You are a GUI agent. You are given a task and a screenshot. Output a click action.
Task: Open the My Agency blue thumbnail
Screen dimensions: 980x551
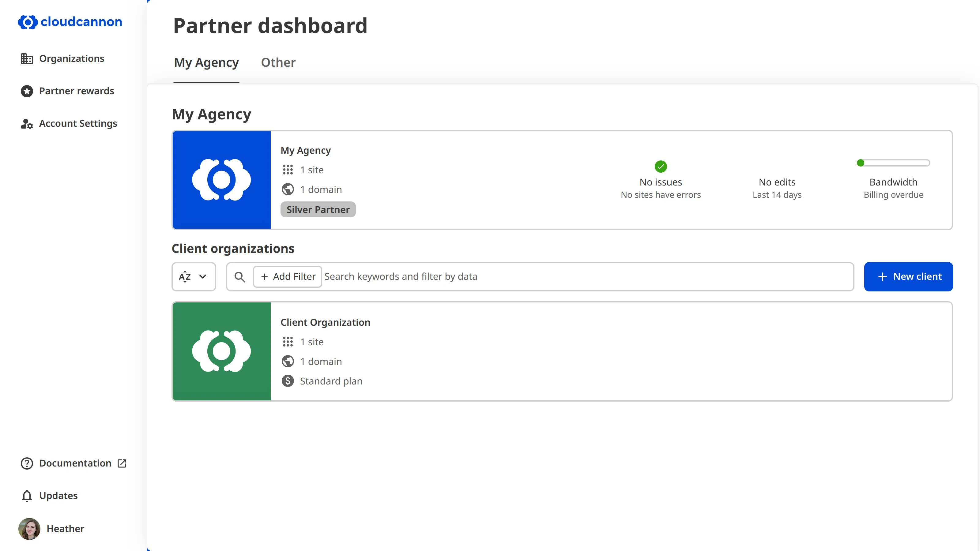221,180
